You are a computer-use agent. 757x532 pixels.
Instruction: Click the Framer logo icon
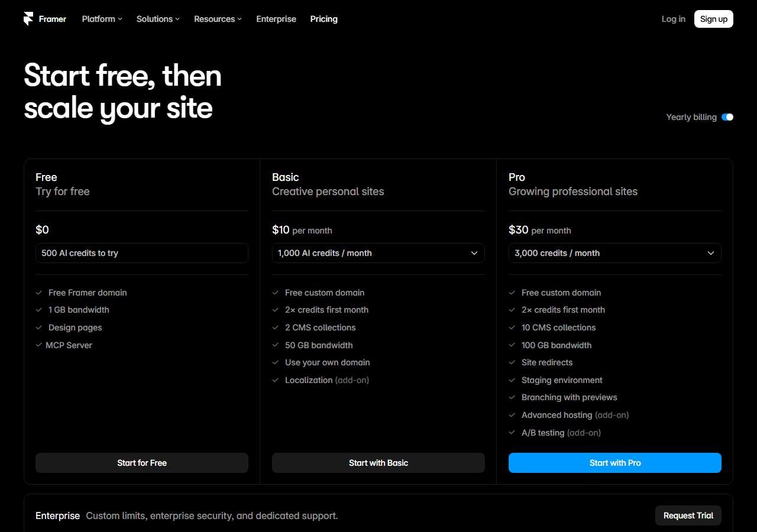[28, 19]
